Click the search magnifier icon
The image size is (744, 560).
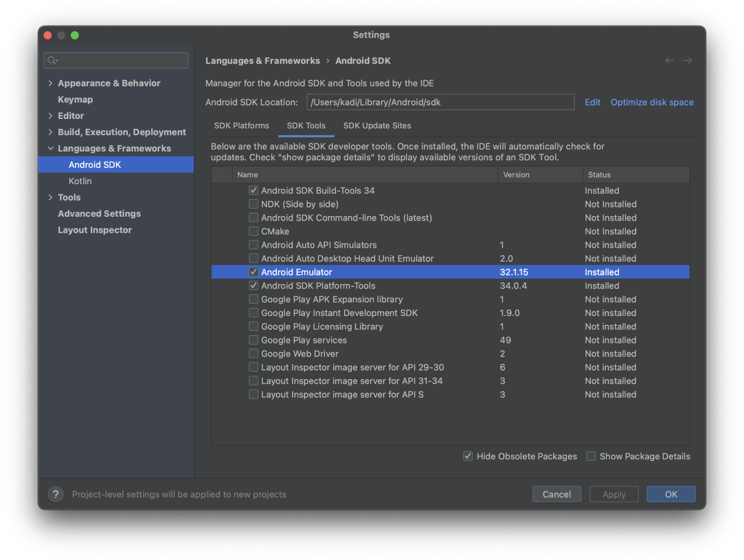click(x=52, y=60)
